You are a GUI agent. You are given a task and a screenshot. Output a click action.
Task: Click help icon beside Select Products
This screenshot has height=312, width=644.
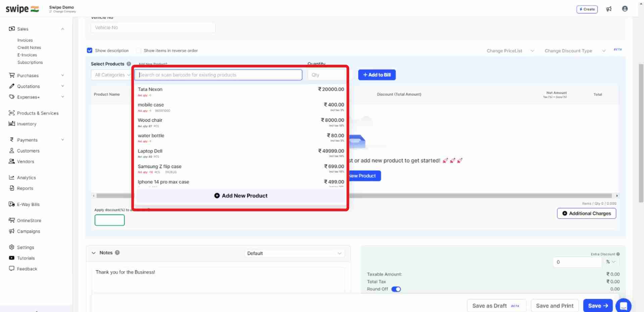[x=129, y=64]
